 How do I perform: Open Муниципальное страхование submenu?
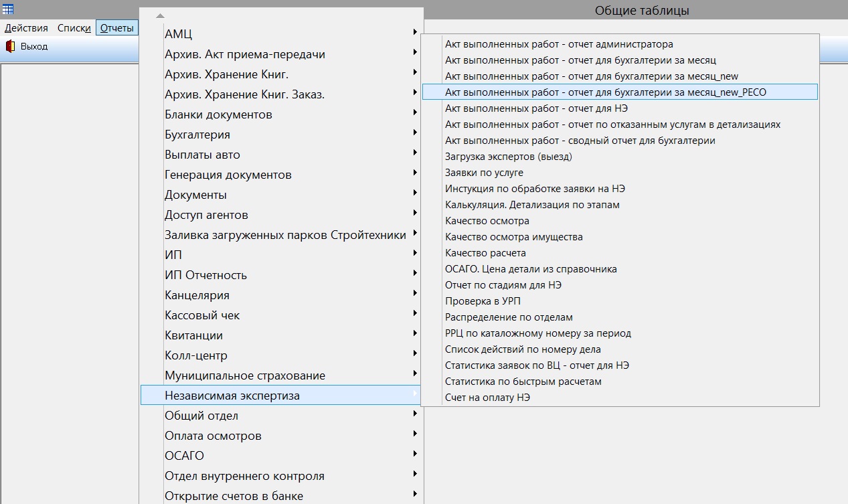click(282, 375)
